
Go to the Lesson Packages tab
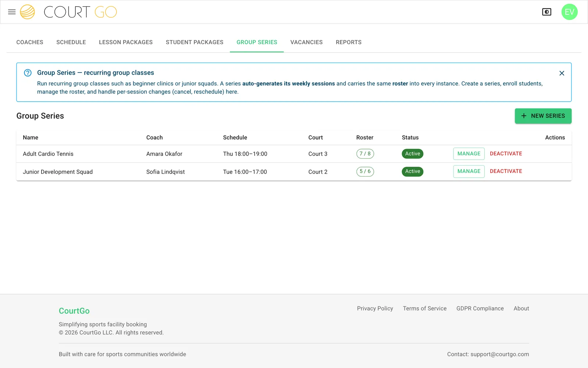(x=126, y=42)
